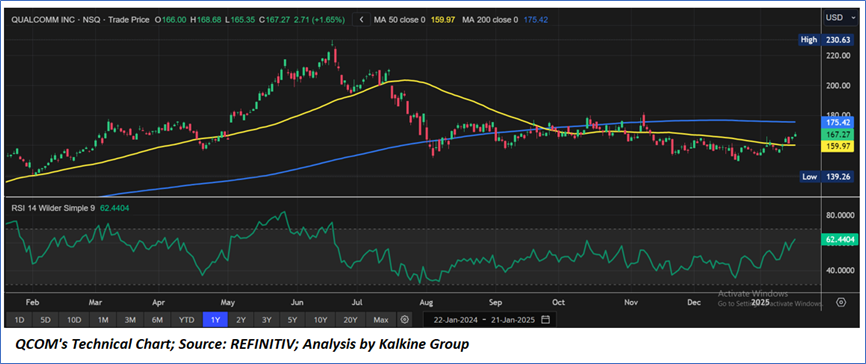Select the 3M time range
This screenshot has width=866, height=364.
coord(130,319)
